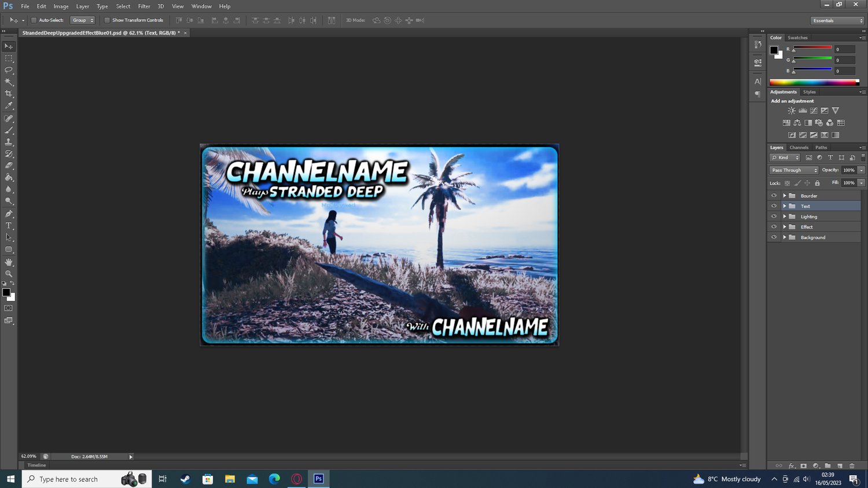Add a layer mask
The height and width of the screenshot is (488, 868).
click(x=803, y=465)
